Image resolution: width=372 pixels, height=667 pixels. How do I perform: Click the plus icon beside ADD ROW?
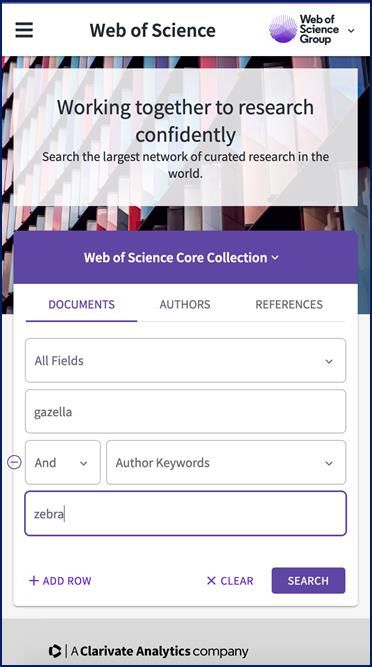[34, 581]
